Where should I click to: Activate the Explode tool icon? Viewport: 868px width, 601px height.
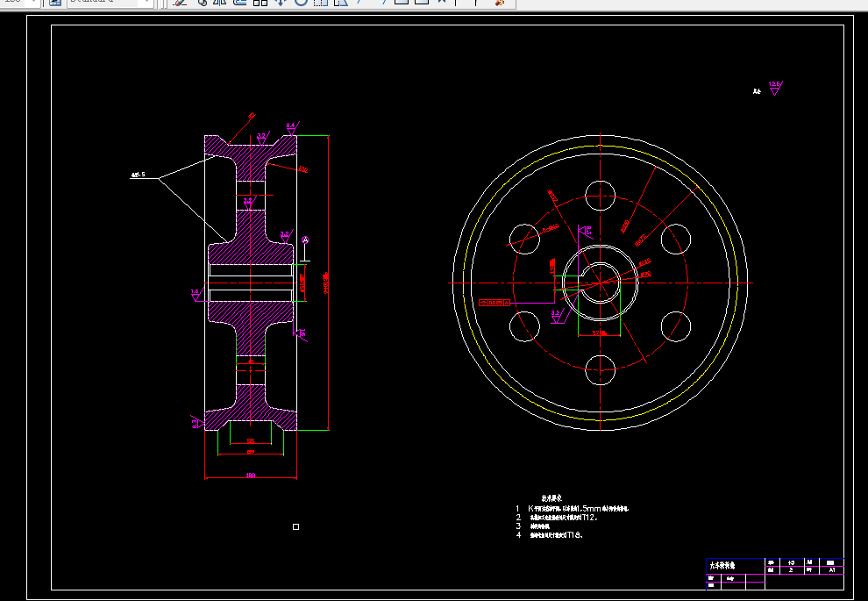click(x=500, y=3)
